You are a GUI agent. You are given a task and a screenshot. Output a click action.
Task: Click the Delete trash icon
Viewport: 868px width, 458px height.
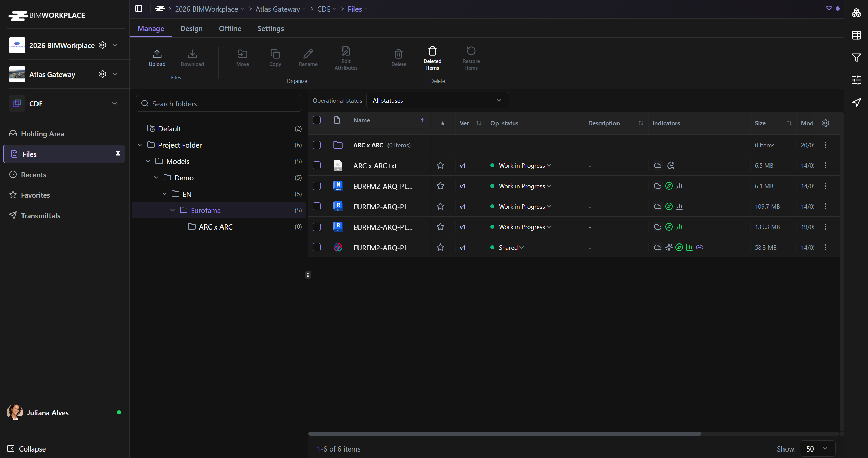(398, 54)
